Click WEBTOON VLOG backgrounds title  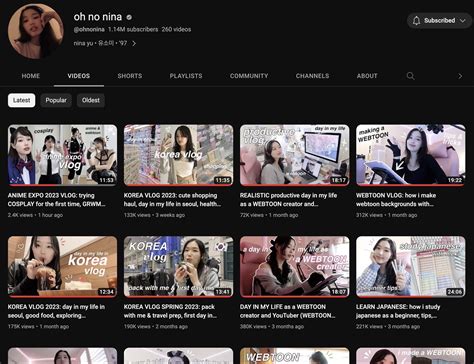tap(396, 200)
